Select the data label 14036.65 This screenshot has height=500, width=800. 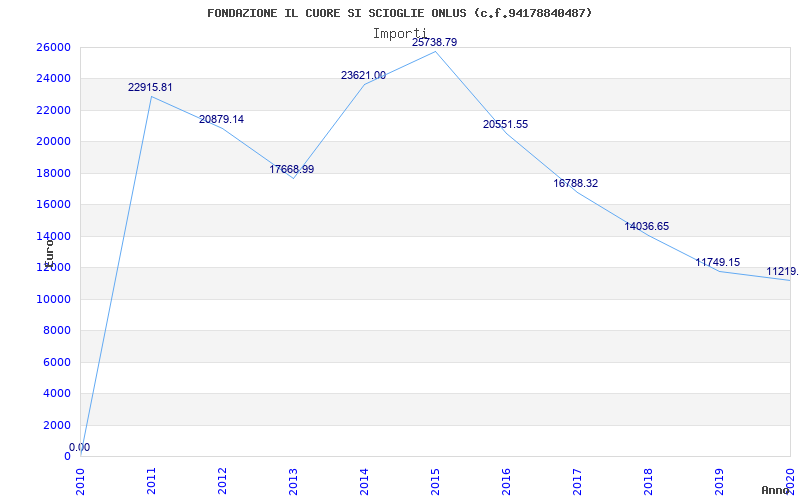[x=646, y=227]
